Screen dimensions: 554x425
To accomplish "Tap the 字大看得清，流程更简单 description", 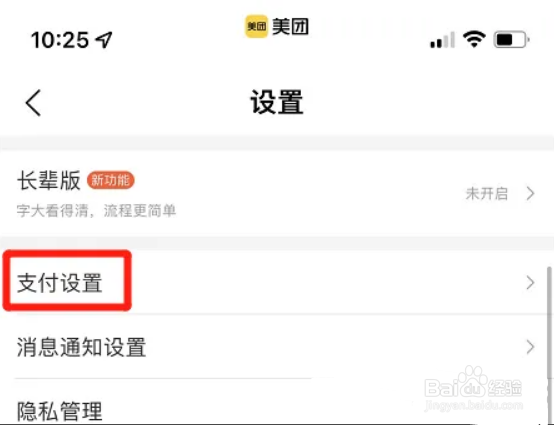I will pyautogui.click(x=96, y=211).
